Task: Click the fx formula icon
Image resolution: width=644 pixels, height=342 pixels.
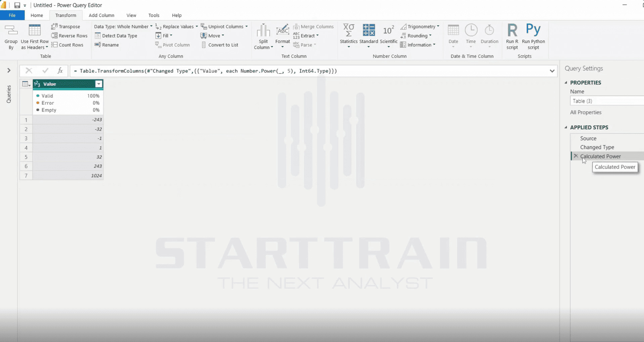Action: click(x=60, y=70)
